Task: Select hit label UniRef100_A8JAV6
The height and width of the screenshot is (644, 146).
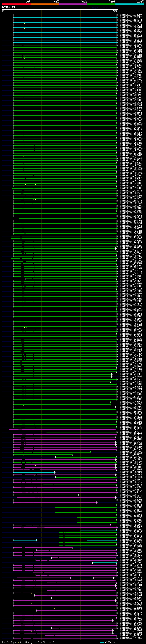Action: pos(131,454)
